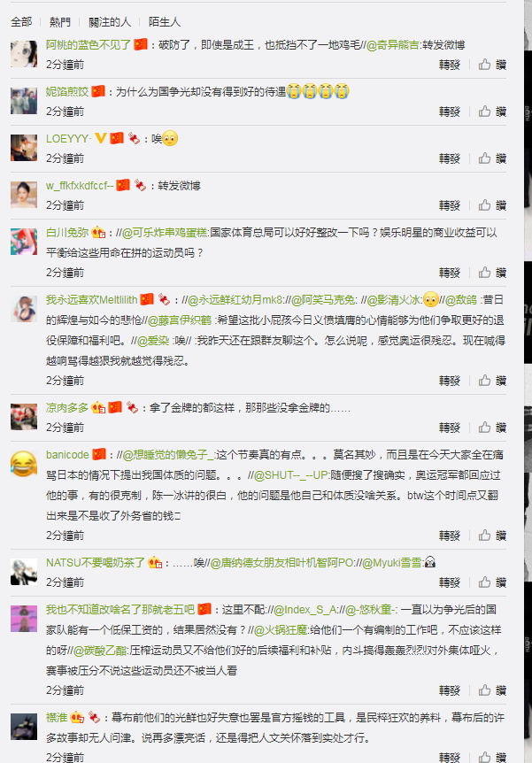This screenshot has width=532, height=763.
Task: Open the @奇异熊吉 mention link
Action: click(392, 45)
